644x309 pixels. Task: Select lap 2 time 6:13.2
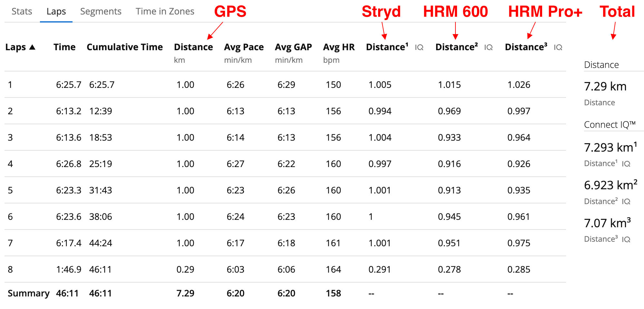click(69, 111)
